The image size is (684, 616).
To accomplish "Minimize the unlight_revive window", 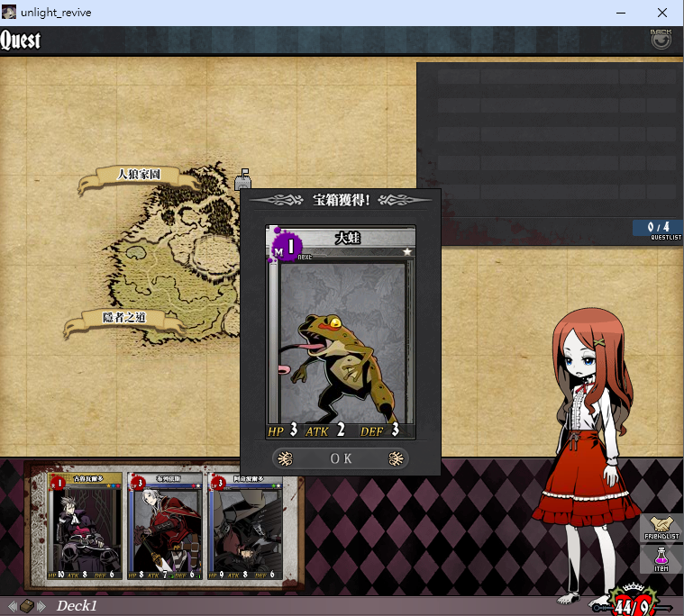I will point(621,13).
